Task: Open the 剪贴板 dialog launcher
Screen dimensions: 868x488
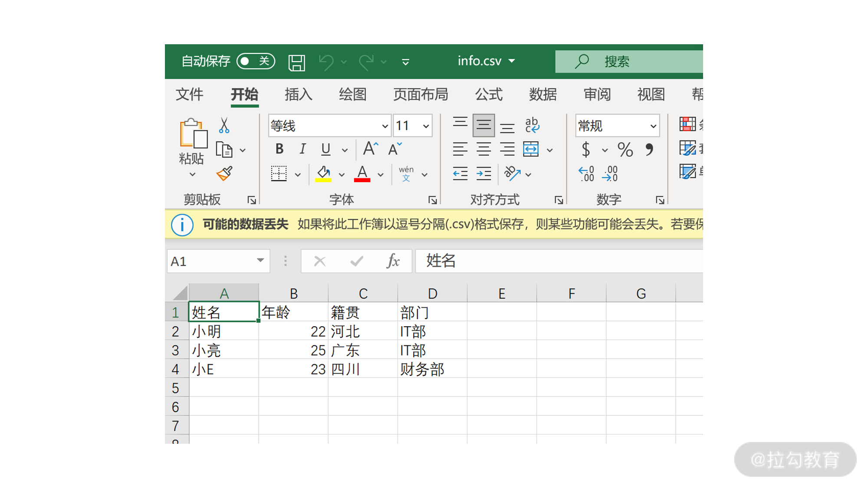Action: 252,200
